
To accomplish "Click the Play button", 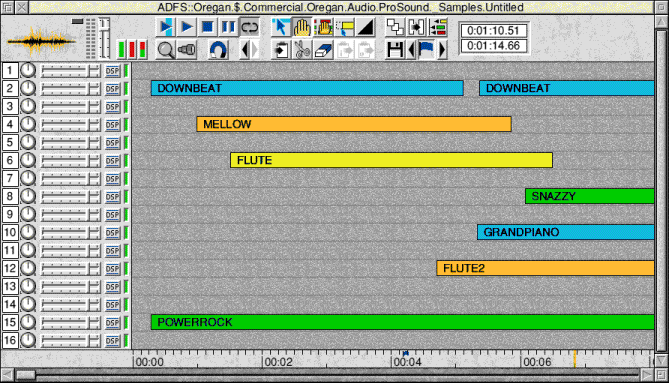I will 186,28.
